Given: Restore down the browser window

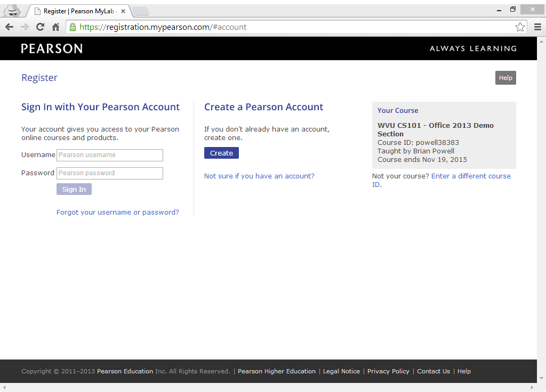Looking at the screenshot, I should point(512,10).
